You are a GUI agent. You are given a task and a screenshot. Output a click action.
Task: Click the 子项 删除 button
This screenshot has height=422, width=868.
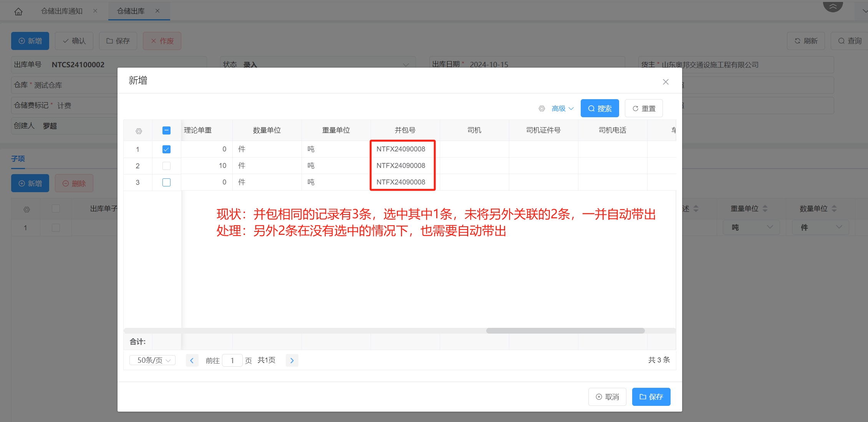pyautogui.click(x=74, y=183)
